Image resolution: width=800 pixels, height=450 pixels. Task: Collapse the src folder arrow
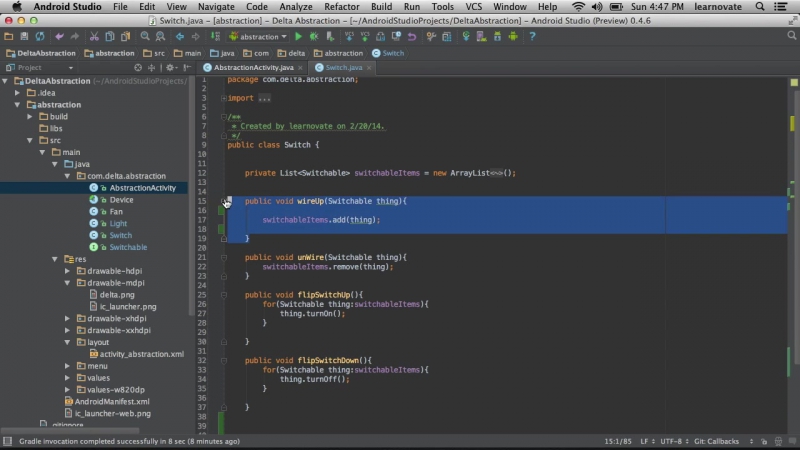pyautogui.click(x=30, y=140)
